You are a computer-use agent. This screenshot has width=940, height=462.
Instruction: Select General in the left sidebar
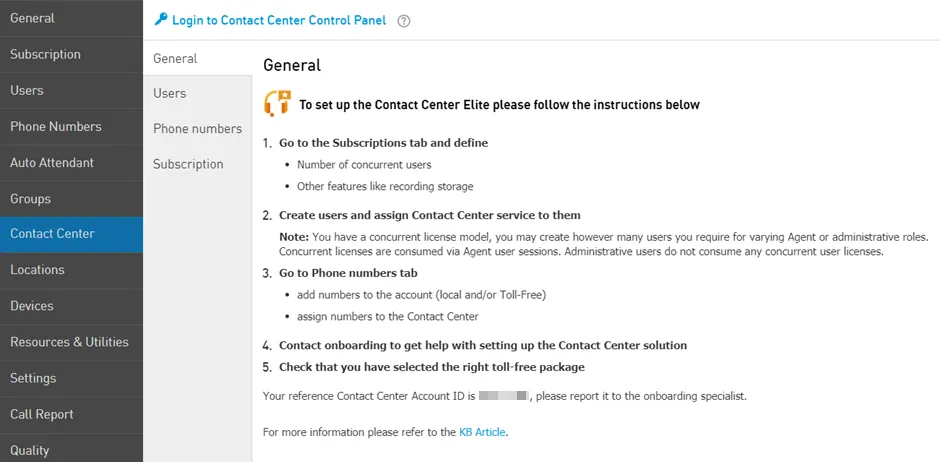[x=71, y=18]
